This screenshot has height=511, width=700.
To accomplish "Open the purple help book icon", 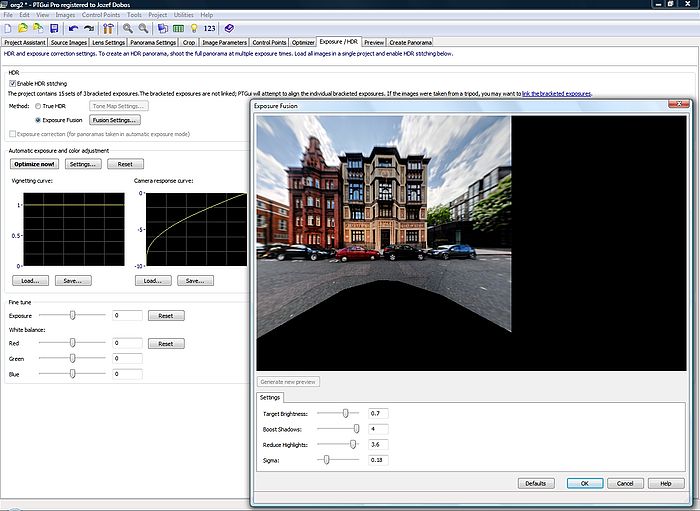I will tap(229, 29).
